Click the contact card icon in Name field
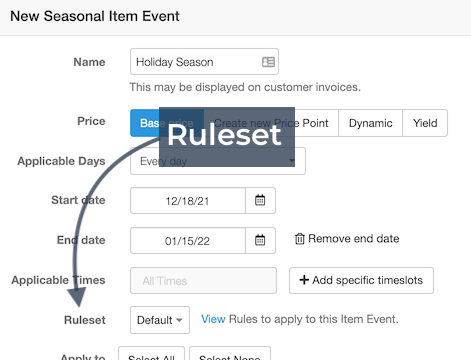471x360 pixels. coord(268,62)
